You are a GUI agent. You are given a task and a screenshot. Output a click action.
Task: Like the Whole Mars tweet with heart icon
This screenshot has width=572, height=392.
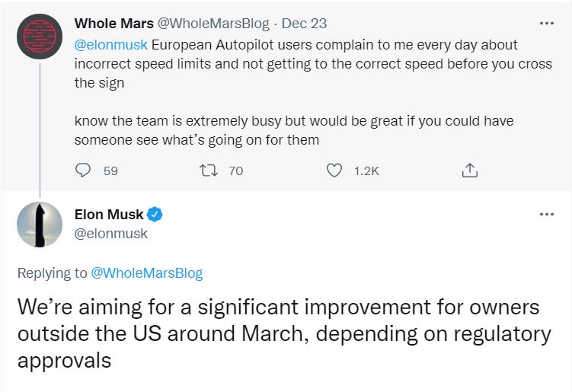point(334,171)
